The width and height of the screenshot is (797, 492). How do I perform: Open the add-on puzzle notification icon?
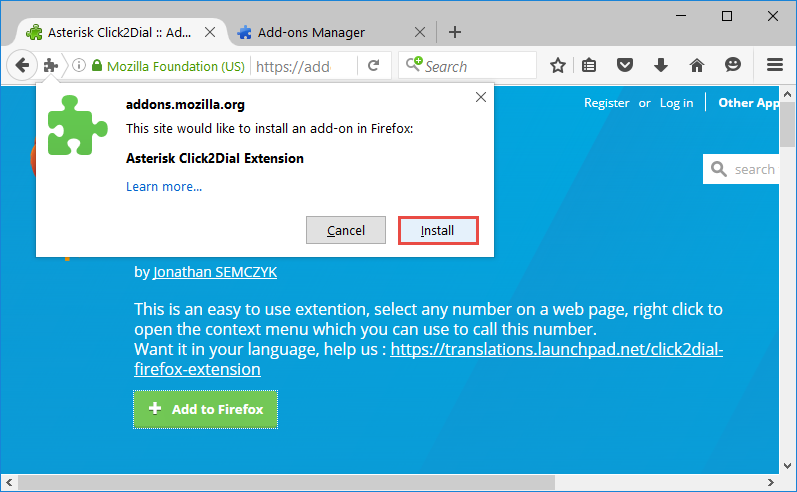pos(51,66)
